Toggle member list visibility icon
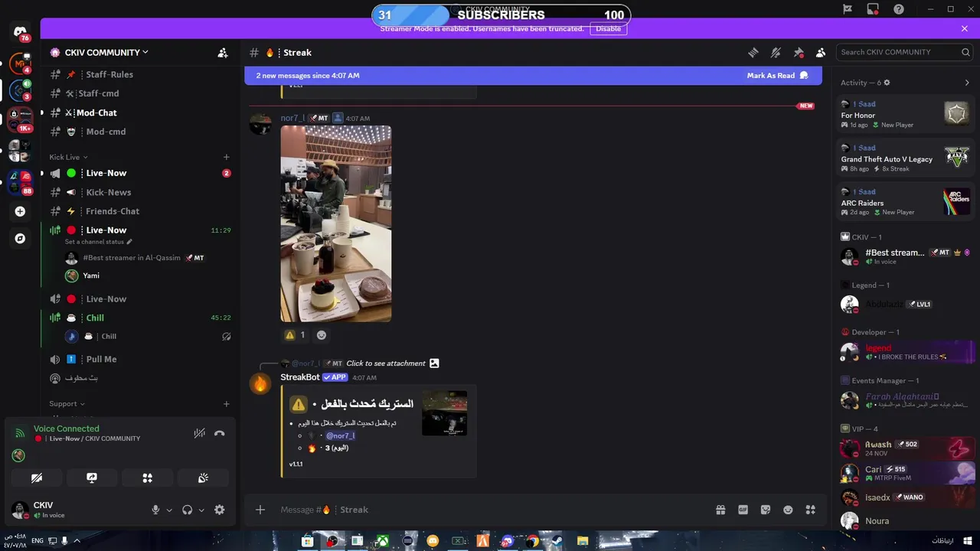Image resolution: width=980 pixels, height=551 pixels. 821,53
